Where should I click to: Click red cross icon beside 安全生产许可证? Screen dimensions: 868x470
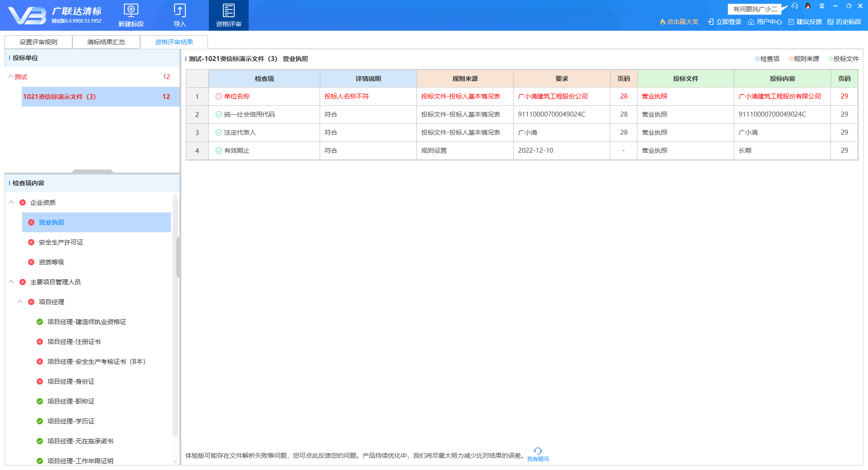(31, 242)
